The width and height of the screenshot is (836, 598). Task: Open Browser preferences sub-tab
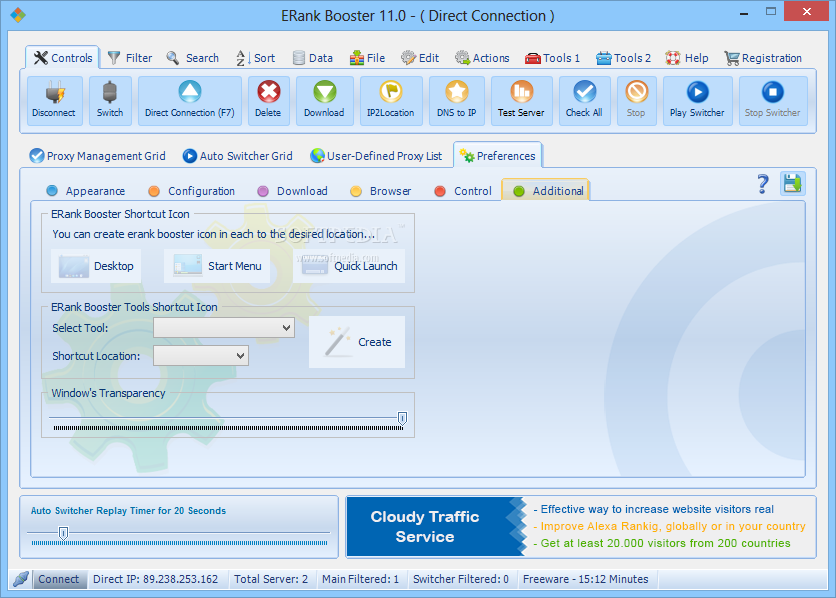click(381, 191)
